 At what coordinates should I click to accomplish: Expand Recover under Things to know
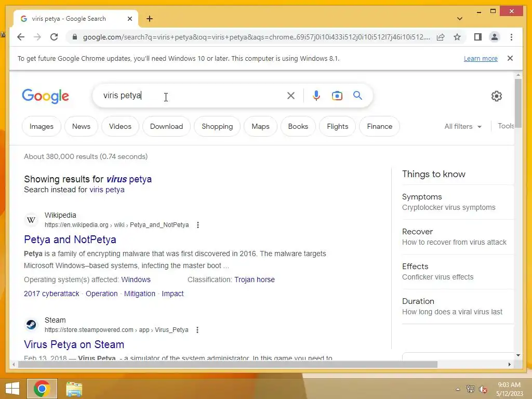[x=458, y=237]
